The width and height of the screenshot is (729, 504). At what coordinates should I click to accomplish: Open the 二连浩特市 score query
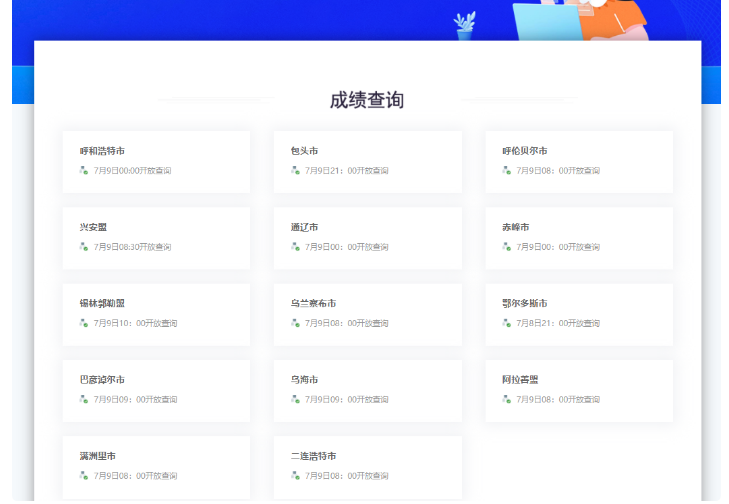(x=313, y=456)
